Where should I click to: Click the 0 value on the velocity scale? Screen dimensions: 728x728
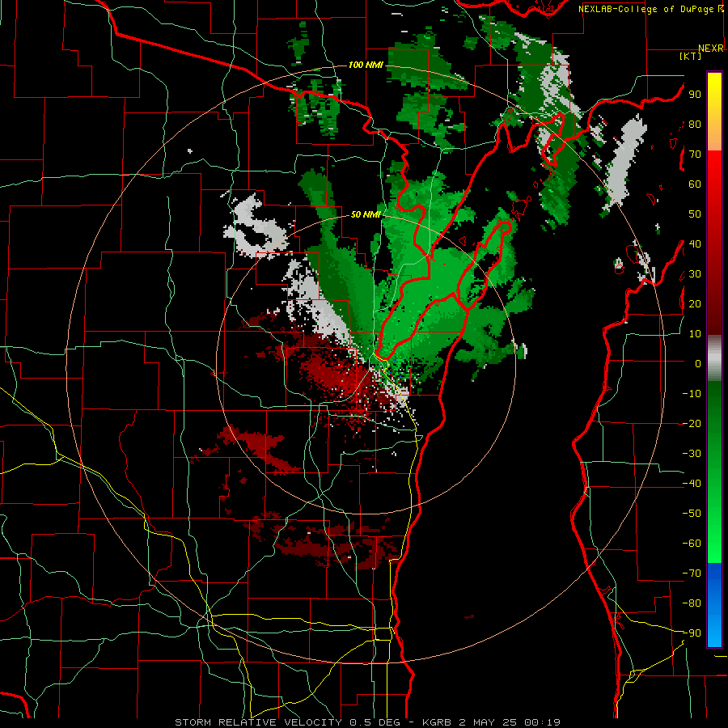(698, 363)
